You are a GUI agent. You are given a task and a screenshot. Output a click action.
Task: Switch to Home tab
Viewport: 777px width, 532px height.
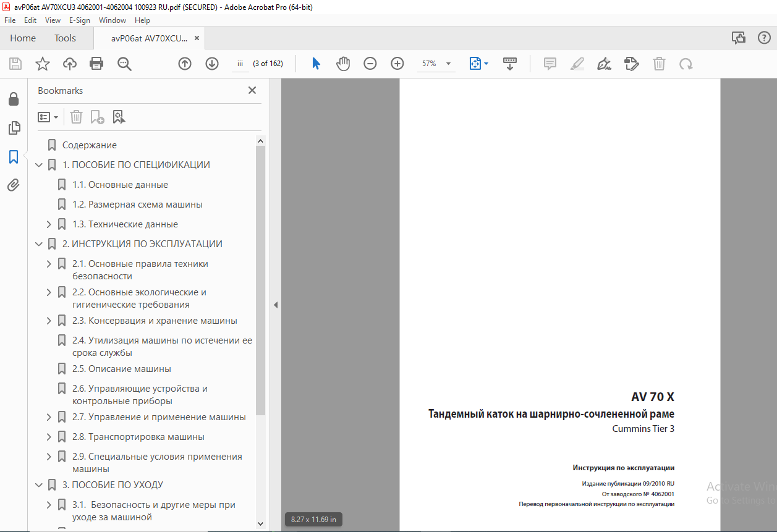click(23, 38)
